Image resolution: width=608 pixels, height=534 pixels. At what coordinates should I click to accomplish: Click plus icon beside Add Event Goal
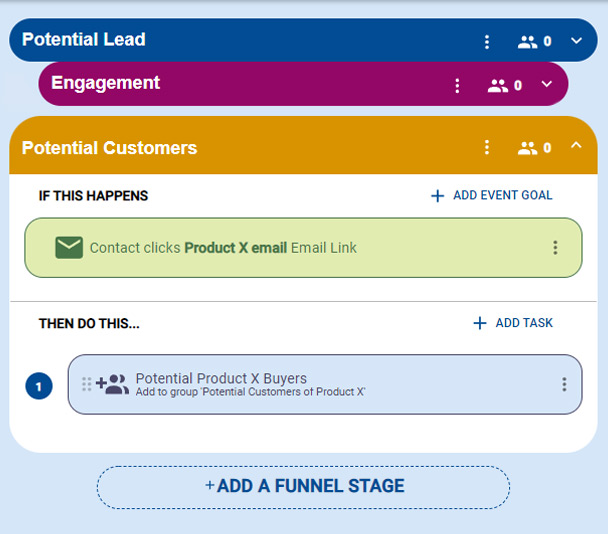[437, 196]
